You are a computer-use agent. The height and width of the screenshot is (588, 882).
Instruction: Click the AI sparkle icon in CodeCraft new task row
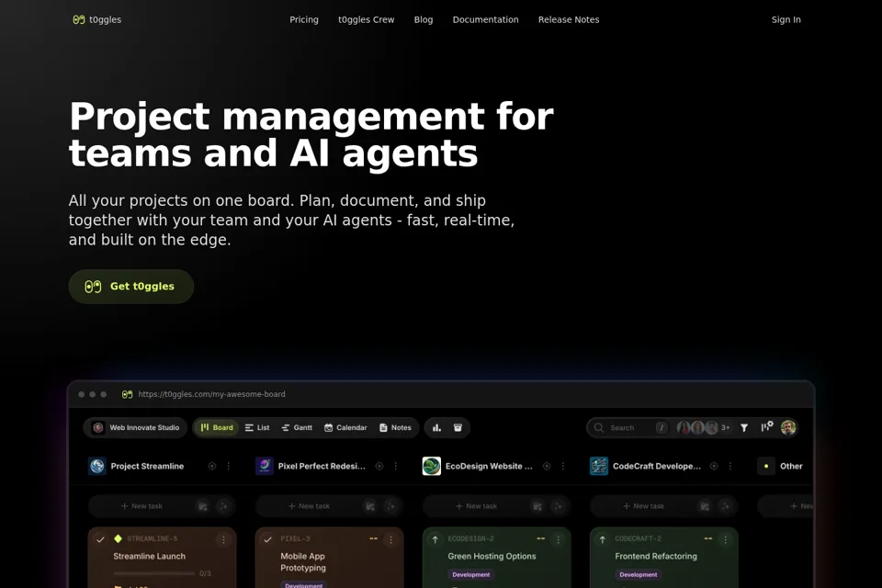725,506
